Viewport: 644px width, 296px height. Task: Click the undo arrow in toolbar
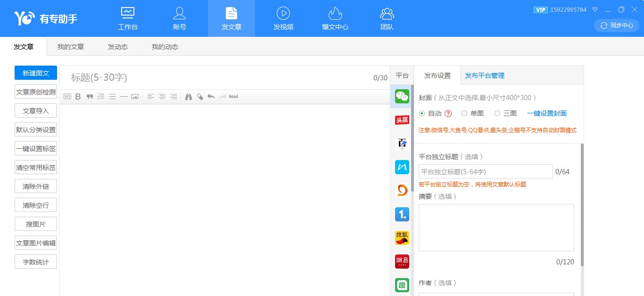pos(211,97)
